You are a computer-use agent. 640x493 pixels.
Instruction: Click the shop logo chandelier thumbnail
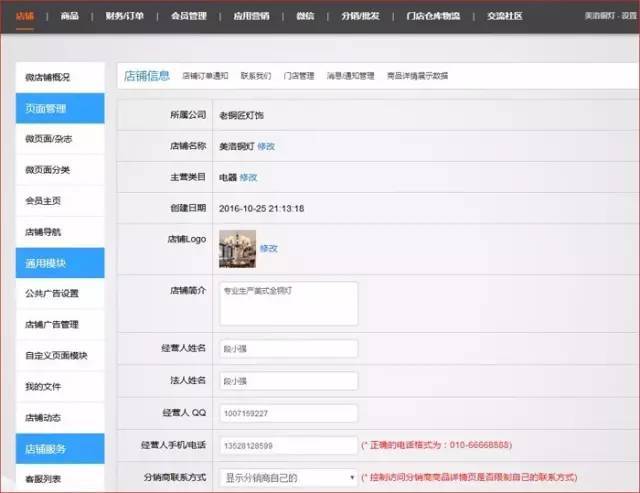tap(238, 249)
